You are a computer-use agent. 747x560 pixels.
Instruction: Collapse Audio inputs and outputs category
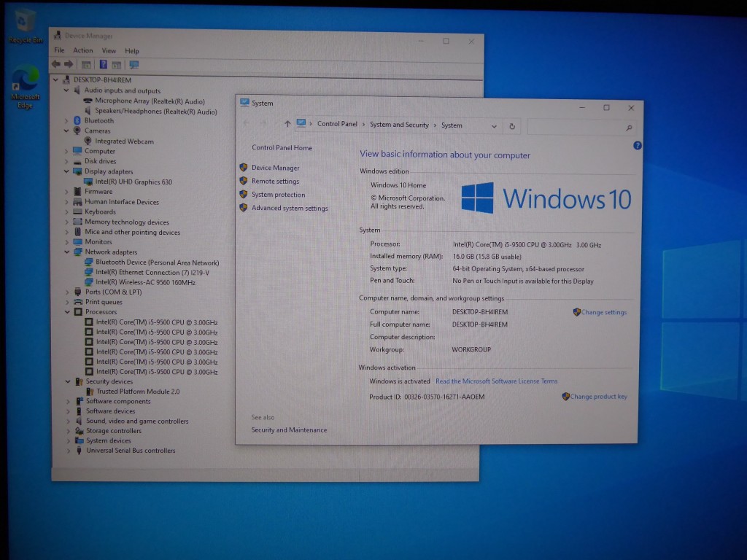(x=66, y=90)
